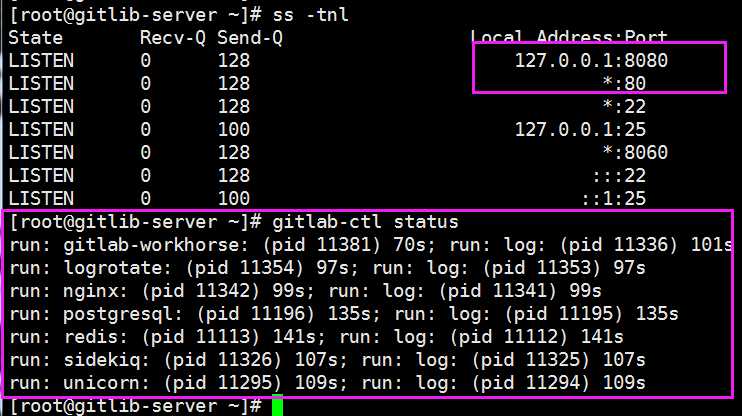Click log '(pid 11294)' in the unicorn row
The height and width of the screenshot is (416, 742).
(531, 382)
